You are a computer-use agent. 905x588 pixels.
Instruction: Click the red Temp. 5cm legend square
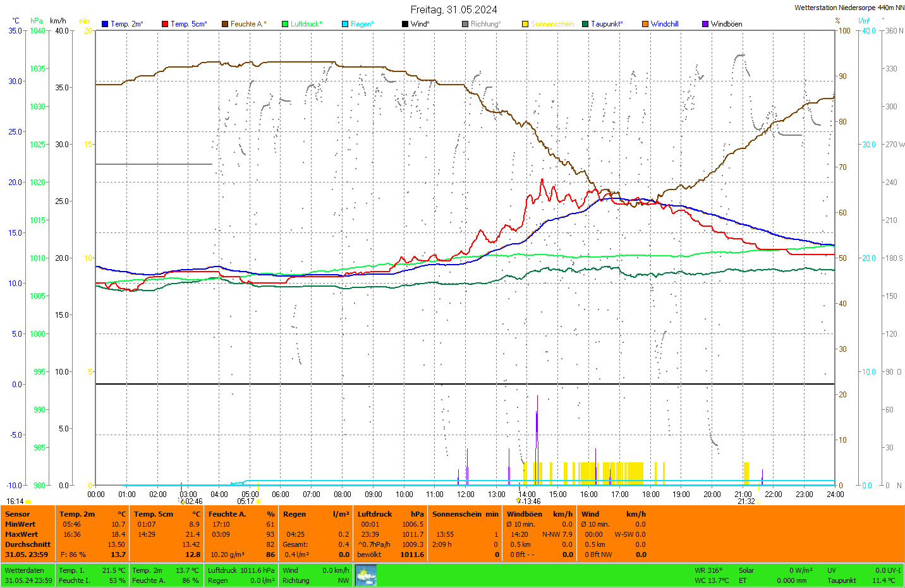pos(165,24)
